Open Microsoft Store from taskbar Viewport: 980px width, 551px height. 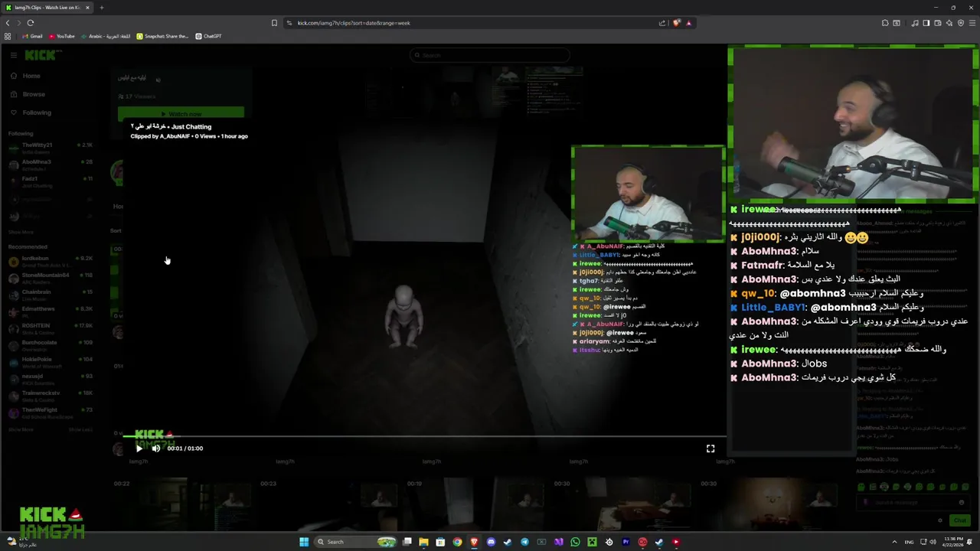click(x=440, y=542)
